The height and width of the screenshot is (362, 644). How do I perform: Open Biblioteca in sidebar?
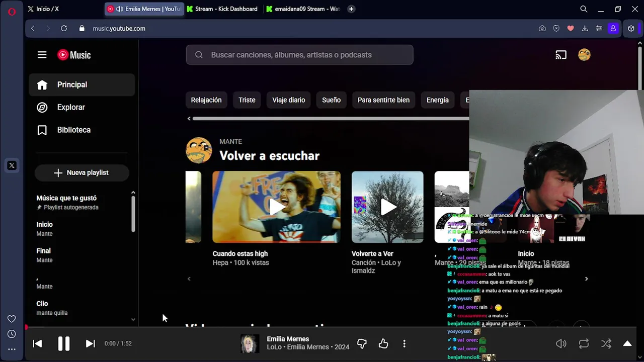pos(82,130)
